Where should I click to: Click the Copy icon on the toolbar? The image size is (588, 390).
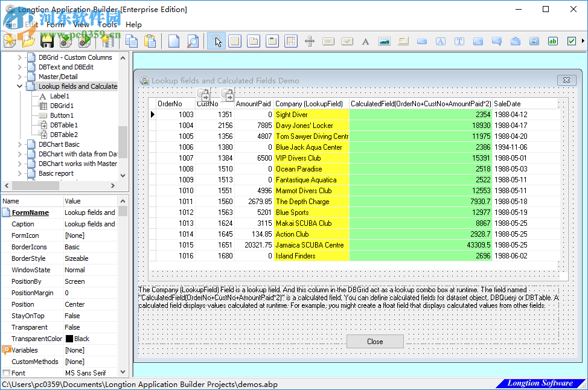(132, 41)
